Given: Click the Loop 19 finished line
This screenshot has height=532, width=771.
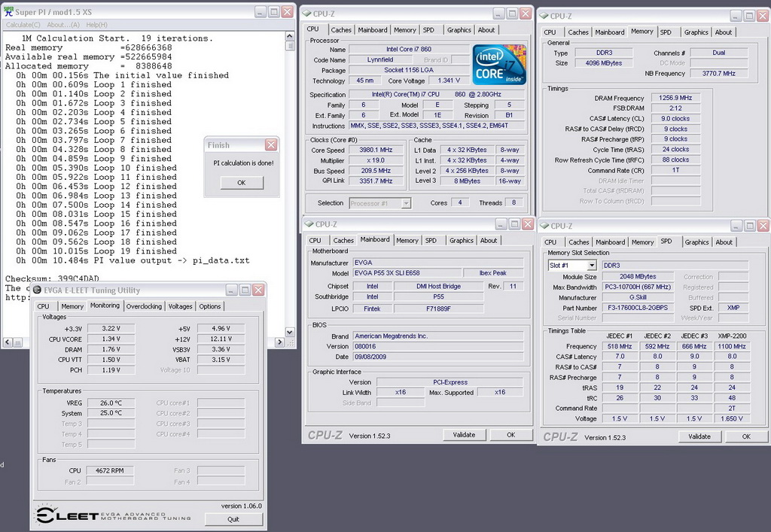Looking at the screenshot, I should click(96, 251).
